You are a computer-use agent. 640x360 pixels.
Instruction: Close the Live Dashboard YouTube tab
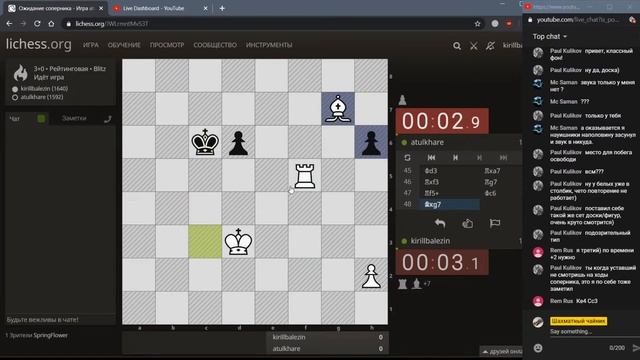click(205, 8)
